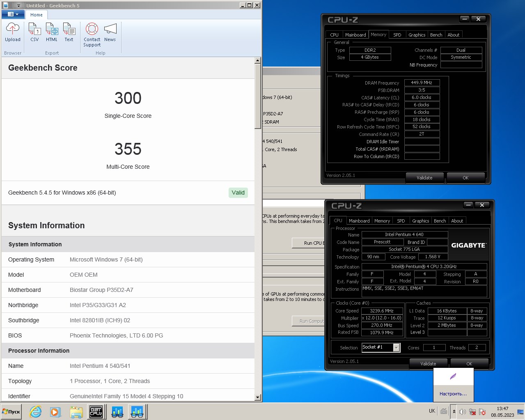Launch Internet Explorer from the taskbar

click(x=36, y=412)
